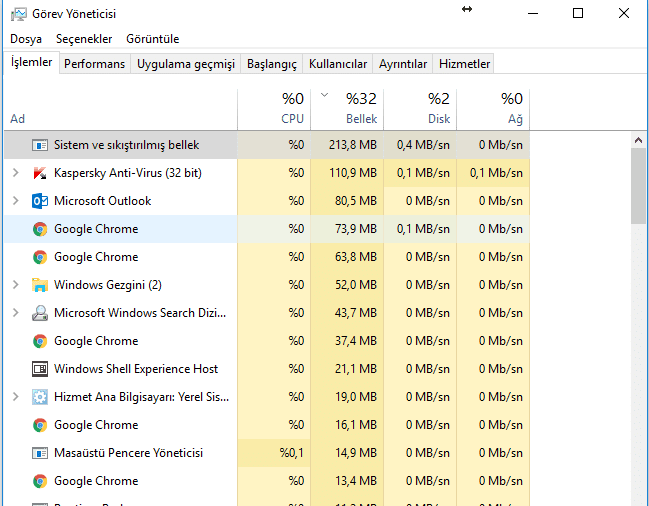
Task: Select the Windows Gezgini (2) row
Action: tap(267, 285)
